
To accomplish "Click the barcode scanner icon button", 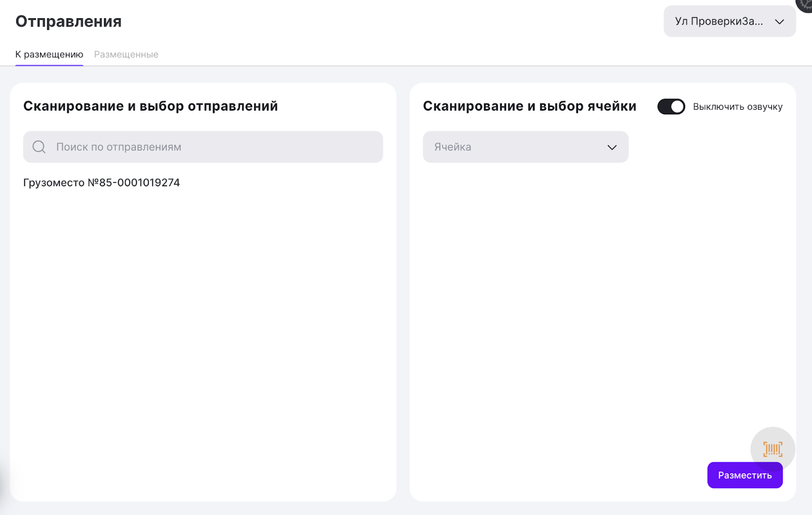I will [x=772, y=449].
